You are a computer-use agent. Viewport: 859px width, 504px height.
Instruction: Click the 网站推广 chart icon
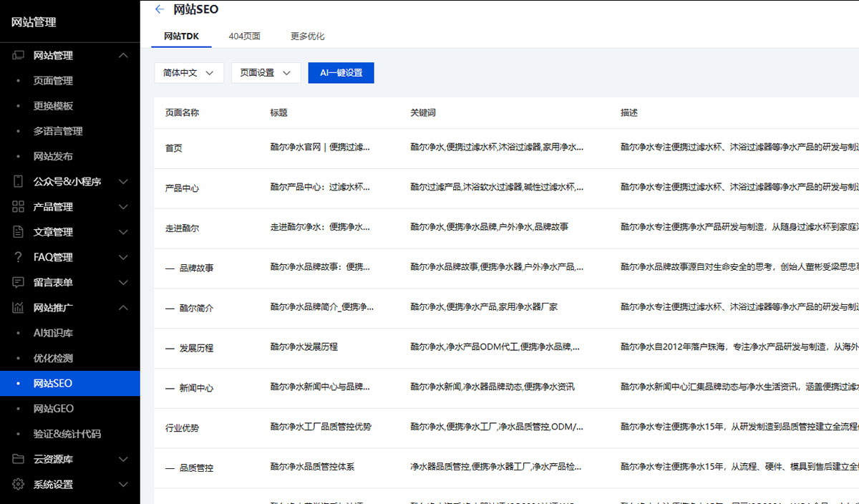point(19,308)
